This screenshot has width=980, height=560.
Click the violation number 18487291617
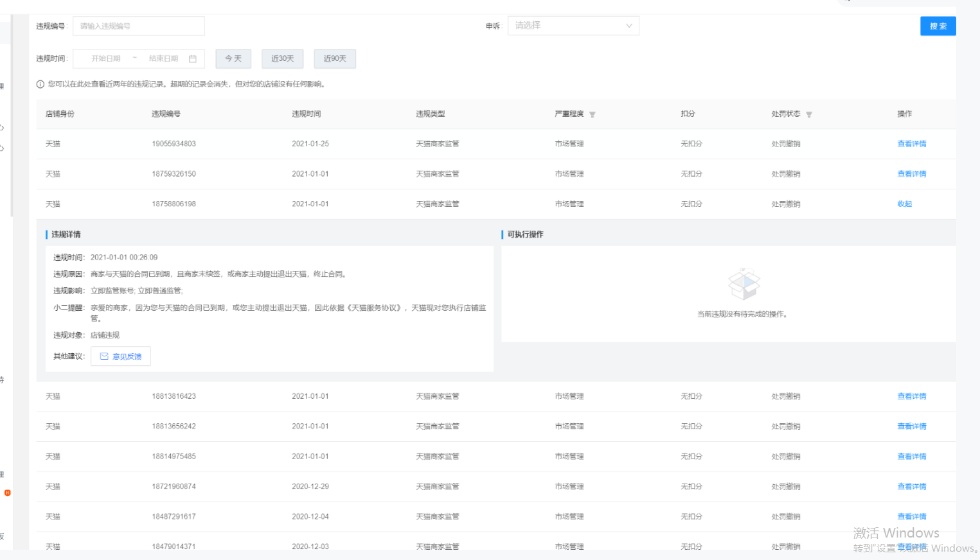(174, 517)
